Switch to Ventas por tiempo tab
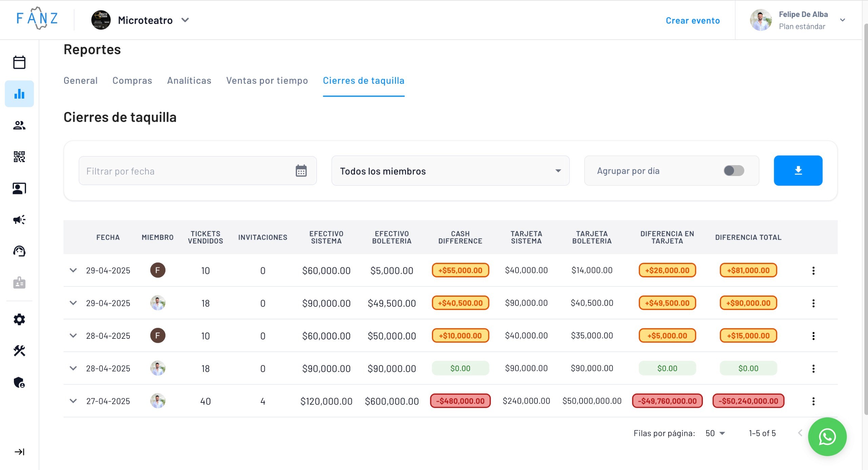Viewport: 868px width, 470px height. click(x=267, y=81)
